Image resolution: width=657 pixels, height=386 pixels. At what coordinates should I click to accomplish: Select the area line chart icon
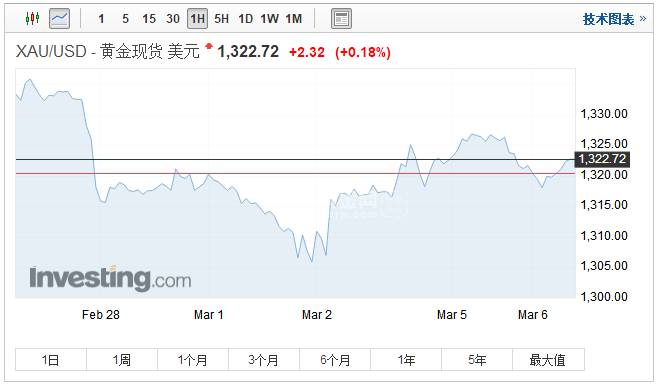pos(59,18)
